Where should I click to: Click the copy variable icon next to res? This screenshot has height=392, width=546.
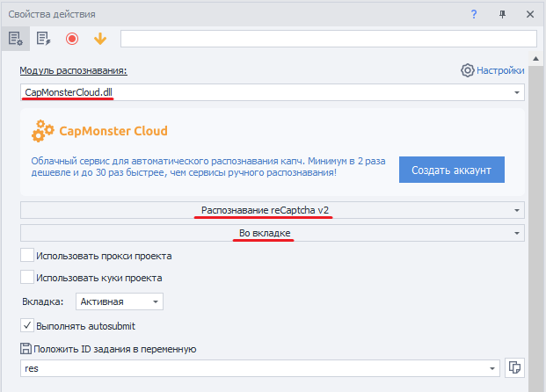[x=515, y=368]
